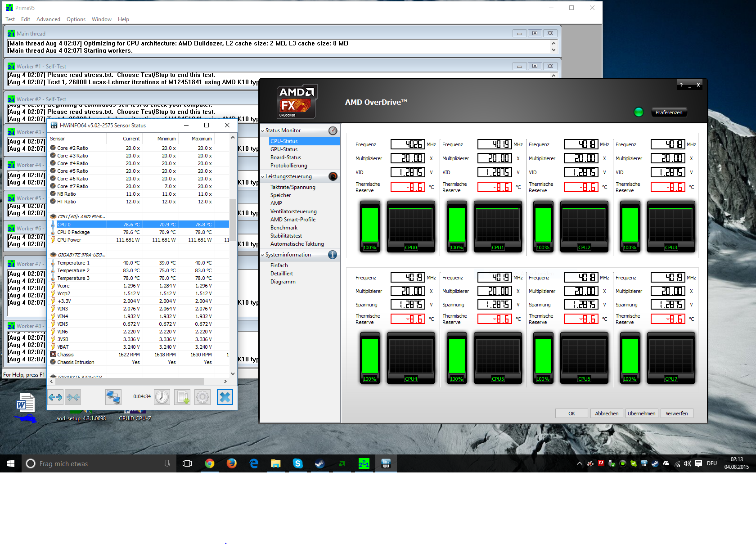Image resolution: width=756 pixels, height=544 pixels.
Task: Click the Abbrechen button
Action: point(607,414)
